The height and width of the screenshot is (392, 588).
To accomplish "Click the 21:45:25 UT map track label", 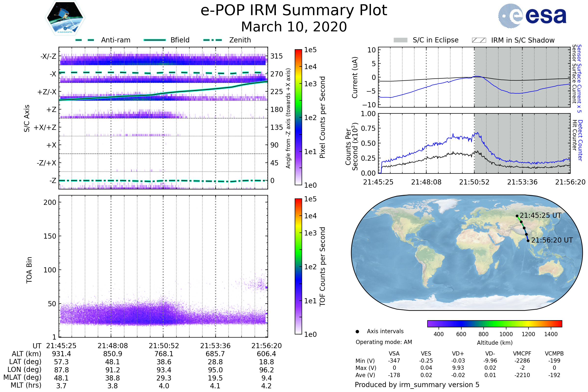I will coord(540,216).
